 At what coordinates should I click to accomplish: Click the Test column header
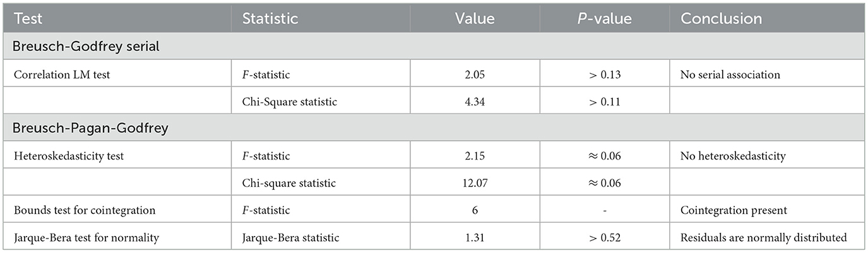(x=28, y=19)
